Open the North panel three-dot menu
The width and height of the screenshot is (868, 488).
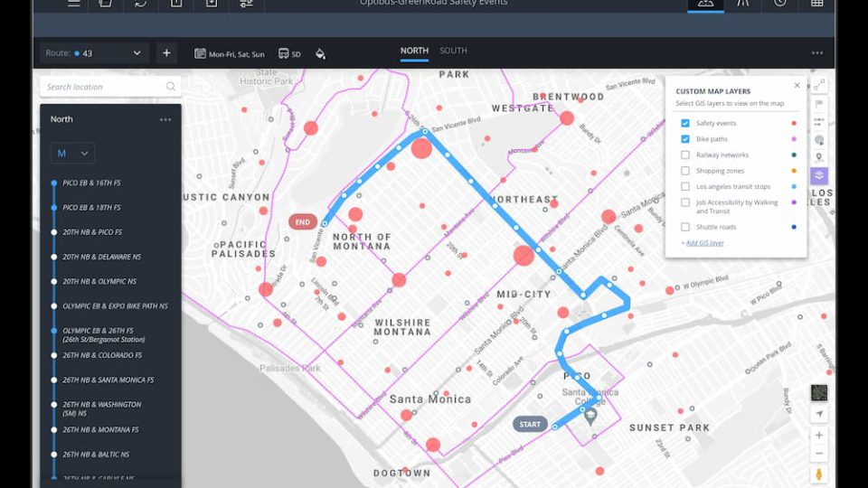coord(165,119)
